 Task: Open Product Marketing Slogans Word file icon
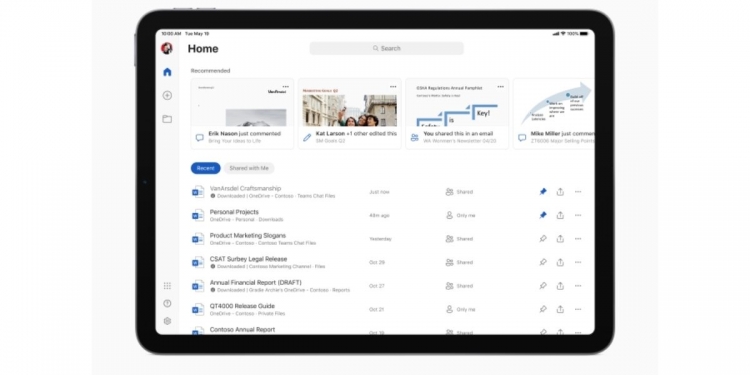[198, 239]
